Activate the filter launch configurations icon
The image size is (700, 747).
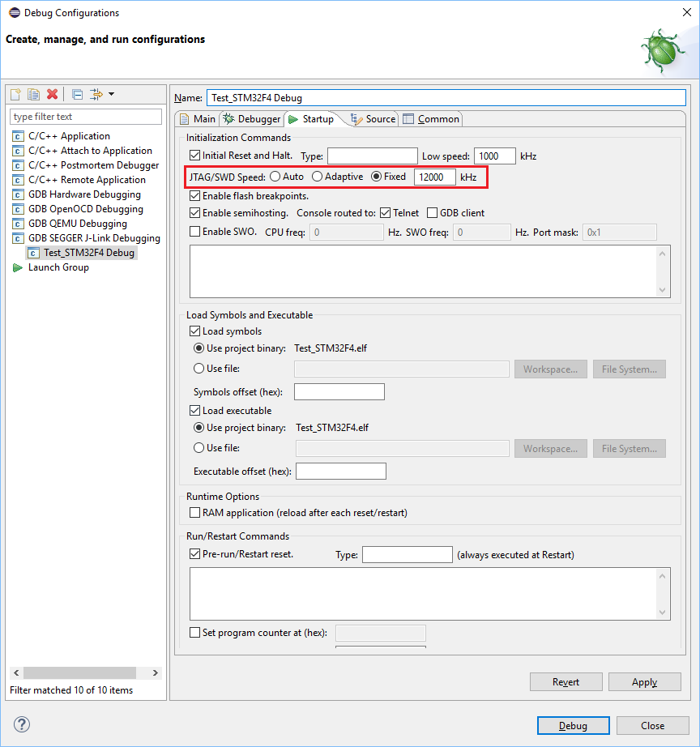point(95,94)
